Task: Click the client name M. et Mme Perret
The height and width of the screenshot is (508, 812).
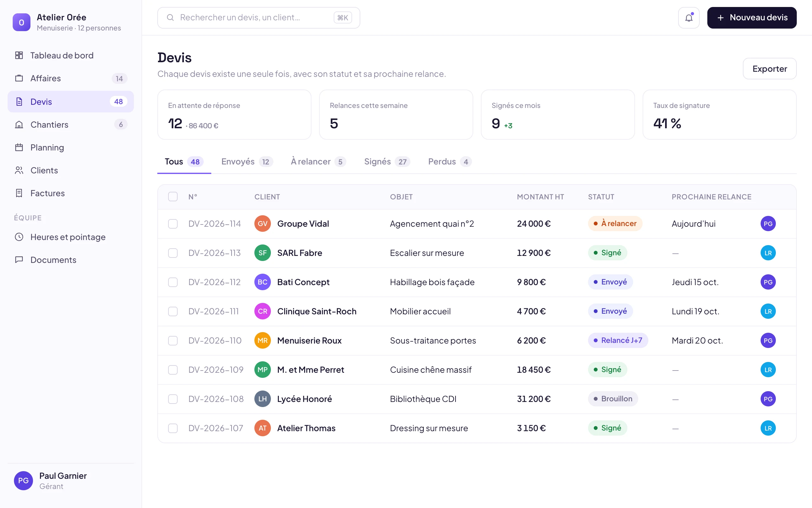Action: tap(311, 370)
